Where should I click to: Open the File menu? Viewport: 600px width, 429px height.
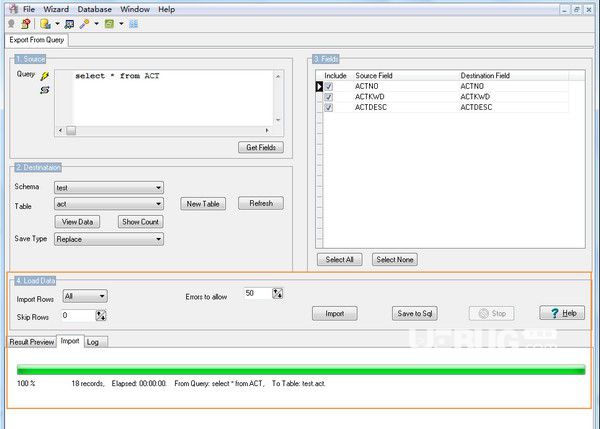(29, 9)
